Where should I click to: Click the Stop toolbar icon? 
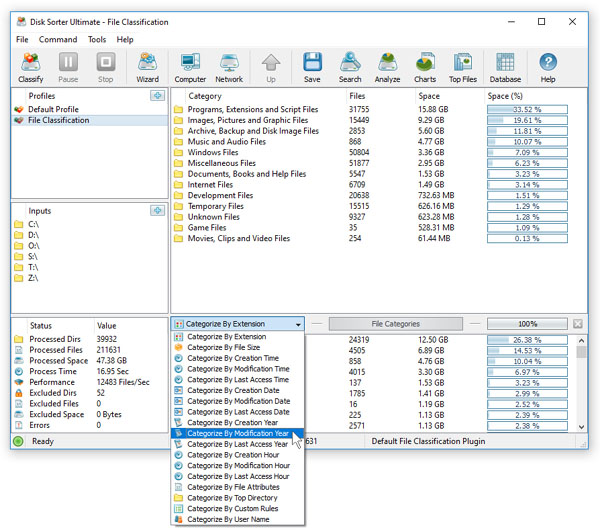tap(106, 68)
